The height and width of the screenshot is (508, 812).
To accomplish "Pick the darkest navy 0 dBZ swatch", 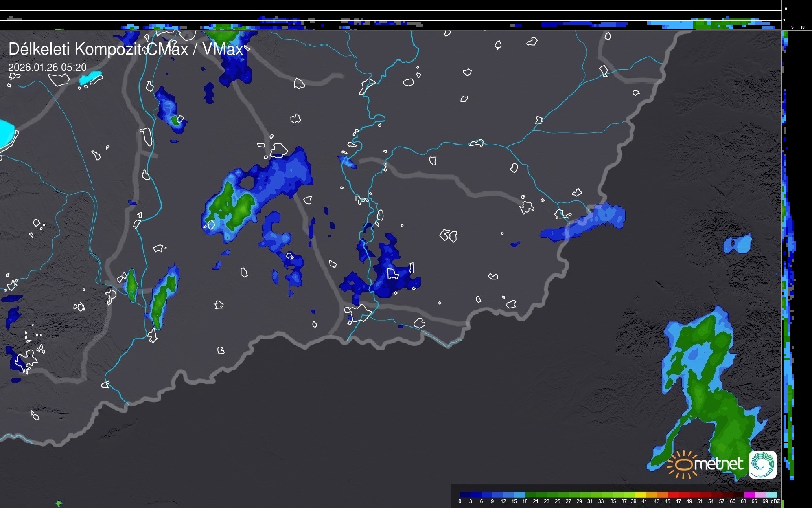I will 465,495.
